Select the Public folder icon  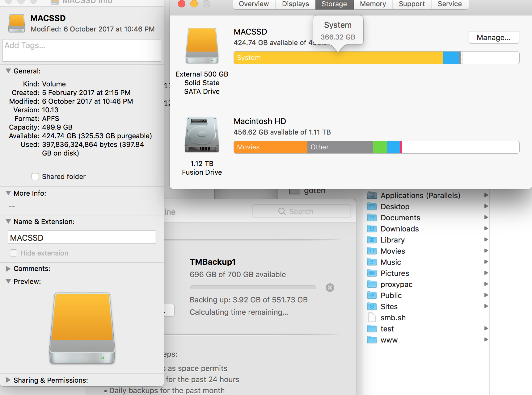click(x=372, y=295)
